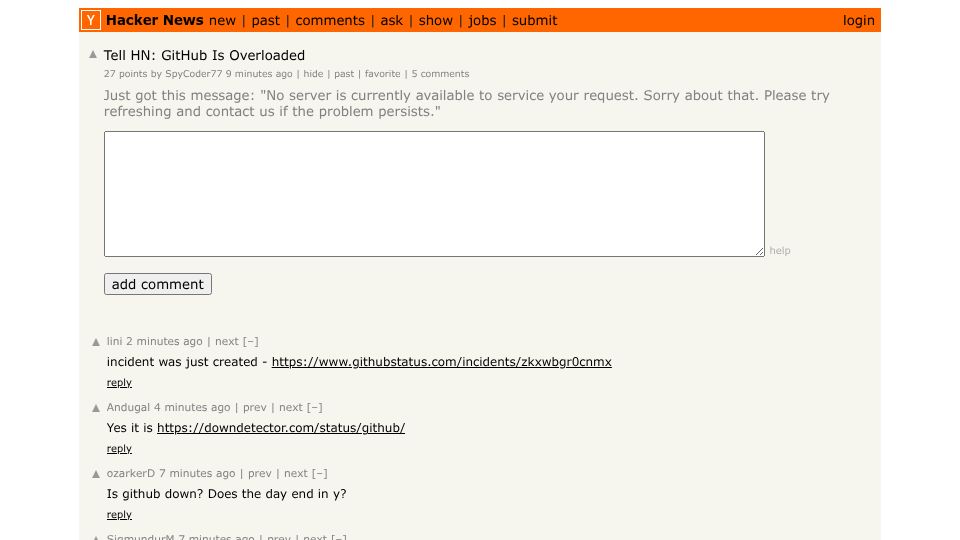Collapse ozarkerD's comment thread
The height and width of the screenshot is (540, 960).
320,473
